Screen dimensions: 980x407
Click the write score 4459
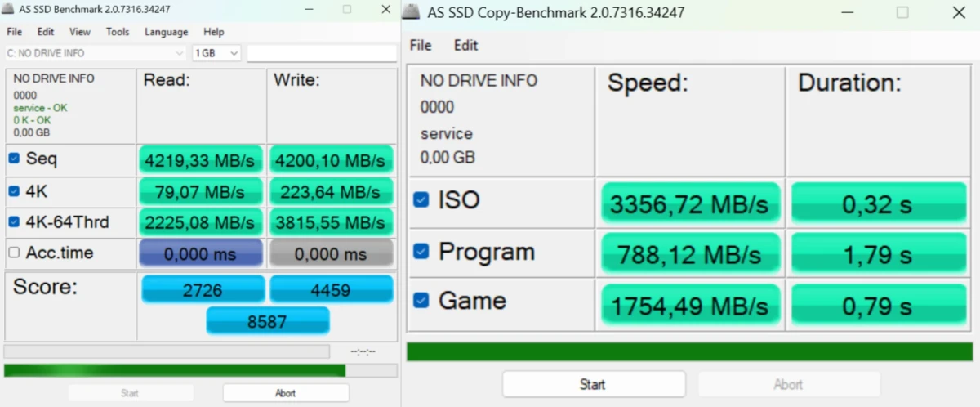pos(332,289)
